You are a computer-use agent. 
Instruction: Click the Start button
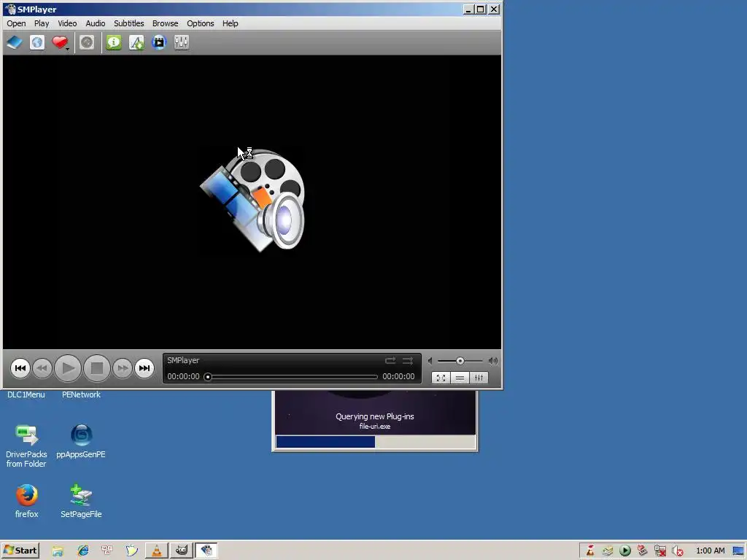[x=20, y=551]
